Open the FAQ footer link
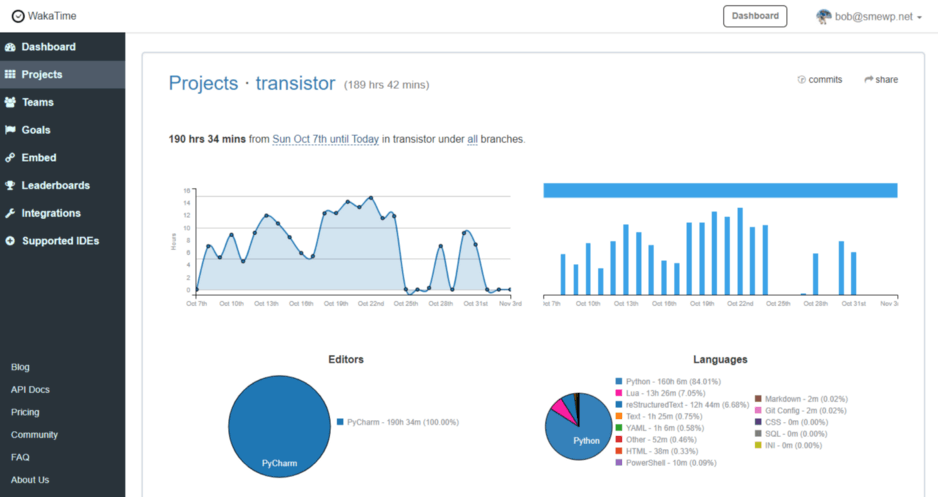This screenshot has width=938, height=497. [20, 458]
